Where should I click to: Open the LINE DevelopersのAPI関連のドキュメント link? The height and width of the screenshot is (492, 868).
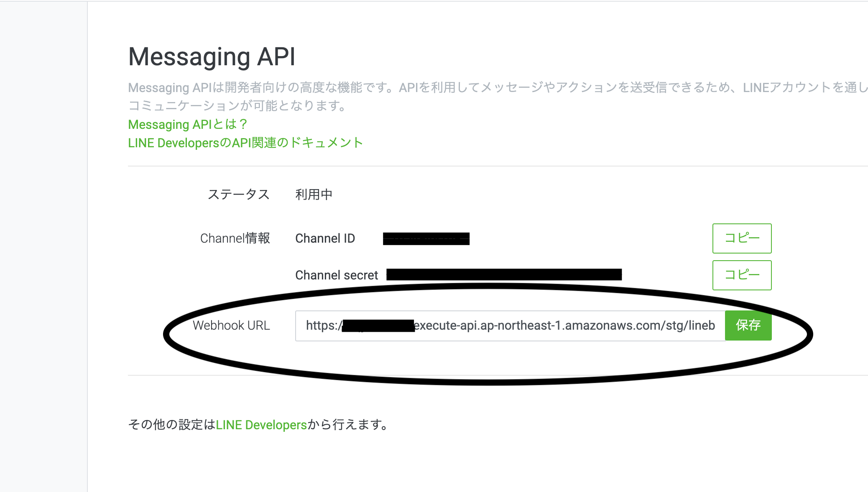(x=245, y=143)
